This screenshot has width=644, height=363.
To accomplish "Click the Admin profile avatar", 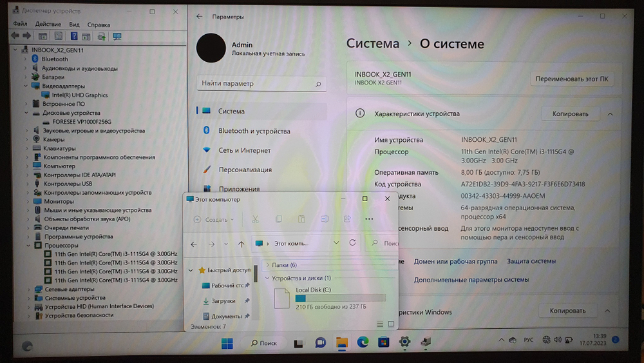I will (x=211, y=48).
